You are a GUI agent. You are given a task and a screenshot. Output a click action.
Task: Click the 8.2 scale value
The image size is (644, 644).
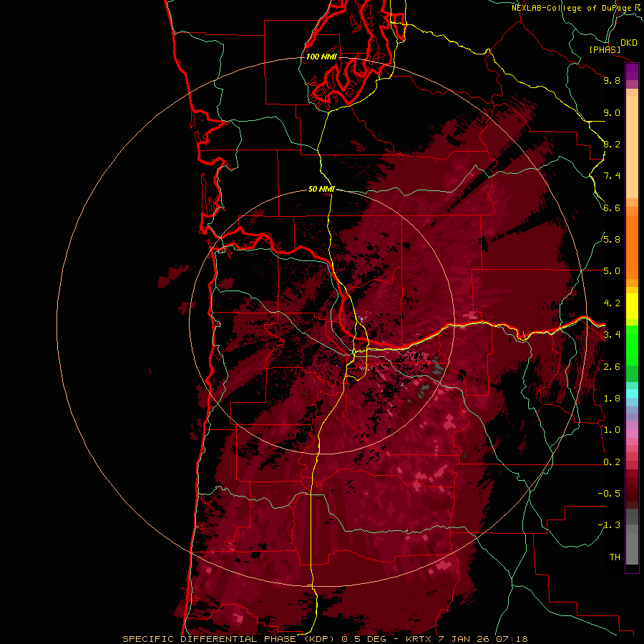tap(612, 144)
